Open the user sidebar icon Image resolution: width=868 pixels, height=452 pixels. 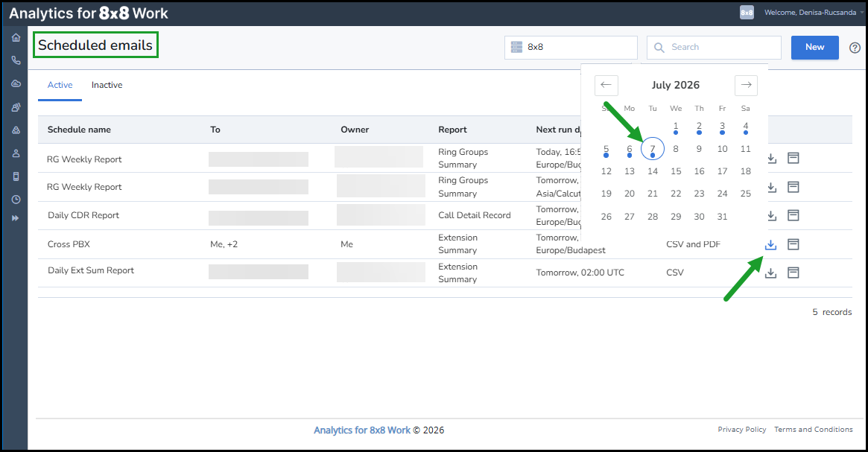[x=16, y=153]
